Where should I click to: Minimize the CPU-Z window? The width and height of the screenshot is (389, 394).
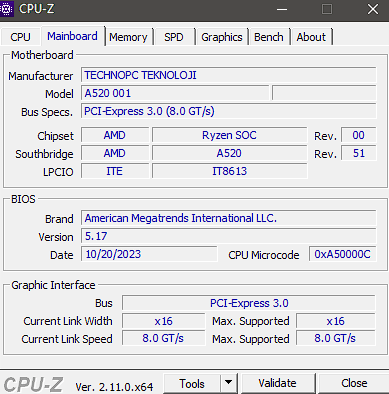point(282,9)
